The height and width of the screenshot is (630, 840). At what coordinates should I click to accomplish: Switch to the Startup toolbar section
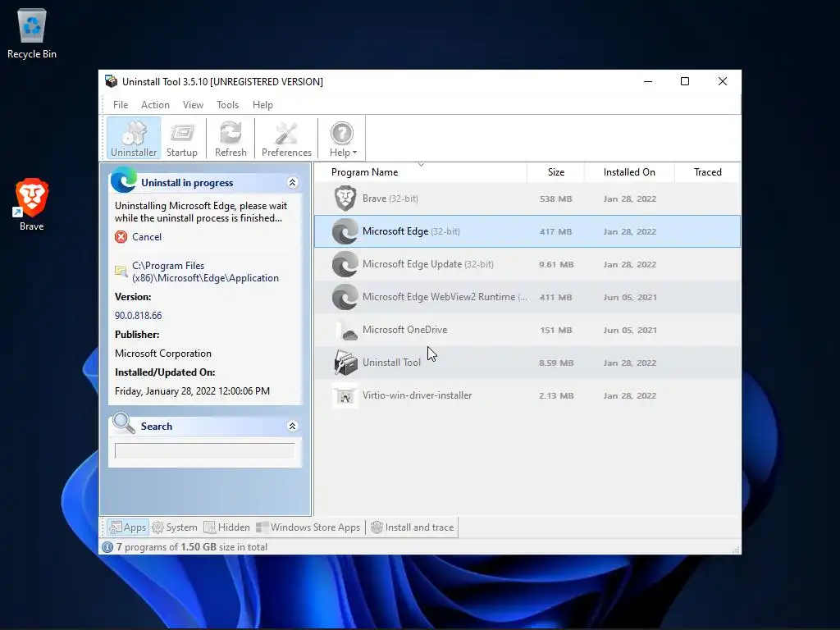coord(181,138)
